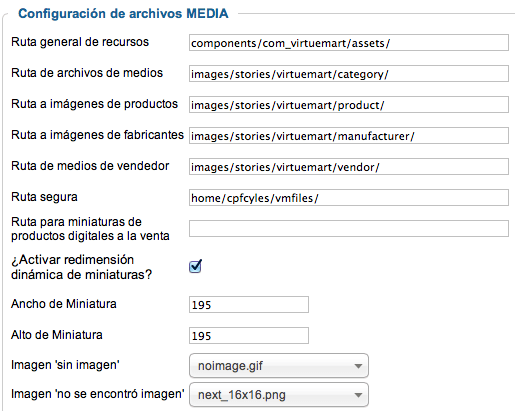
Task: Click empty miniaturas de productos digitales field
Action: point(349,229)
